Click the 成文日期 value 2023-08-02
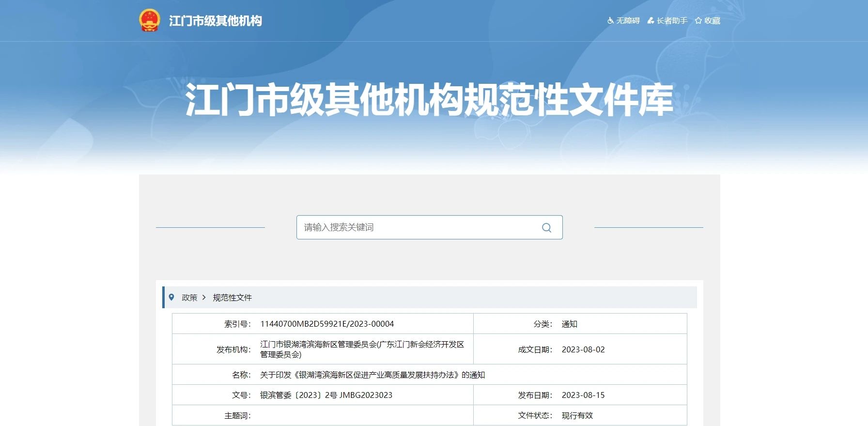 tap(583, 349)
